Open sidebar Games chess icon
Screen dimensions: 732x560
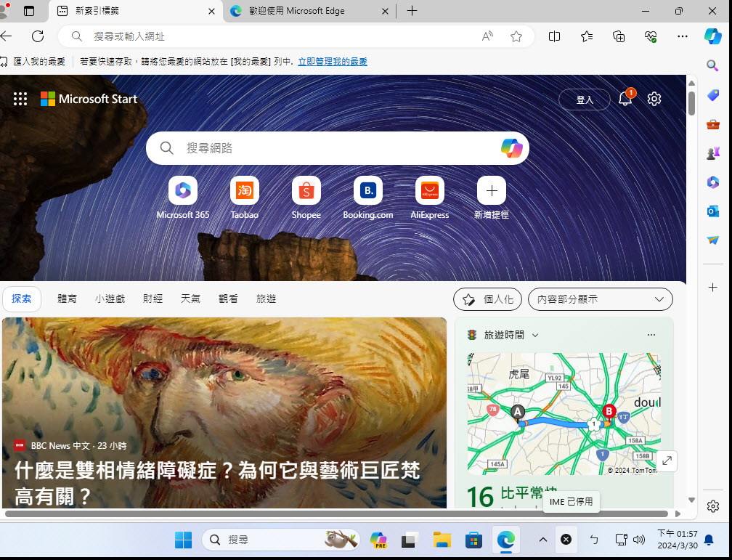click(712, 153)
